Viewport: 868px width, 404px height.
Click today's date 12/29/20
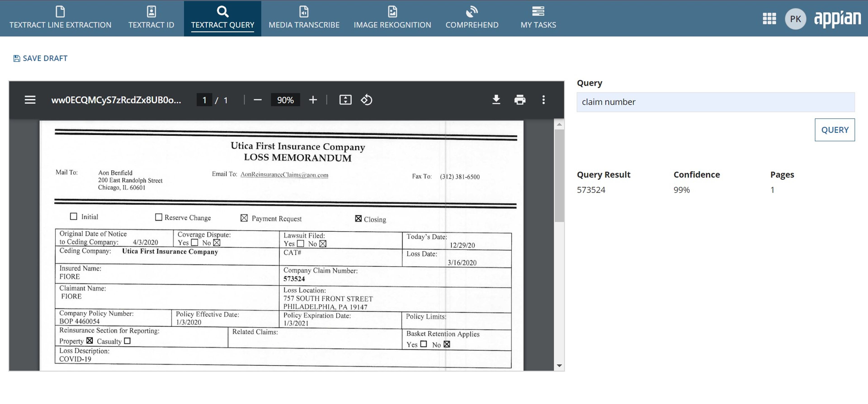click(462, 245)
